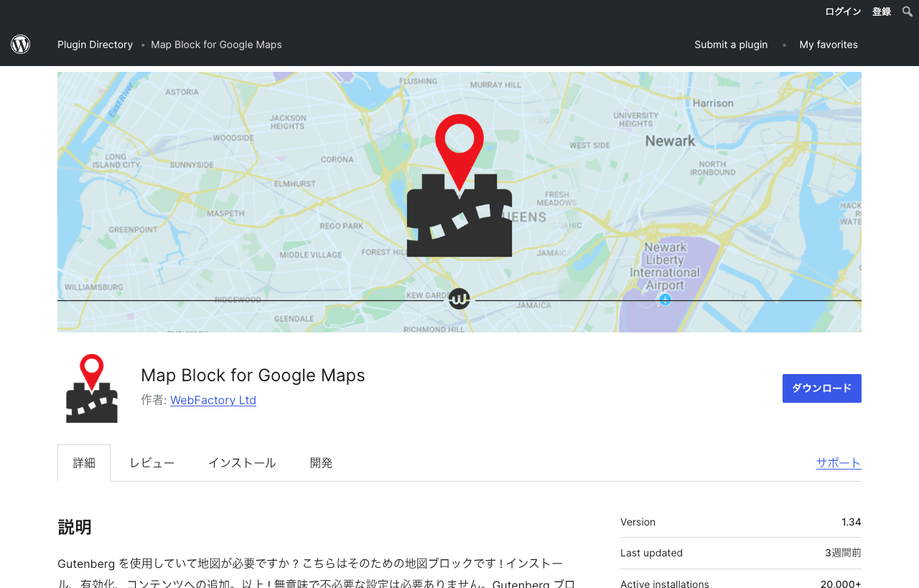Open the 開発 tab
Viewport: 919px width, 588px height.
pos(322,463)
